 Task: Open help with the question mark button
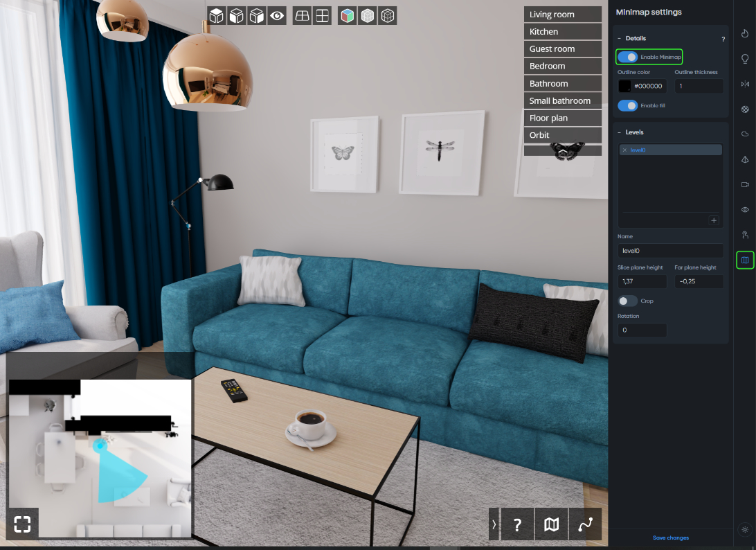coord(516,524)
